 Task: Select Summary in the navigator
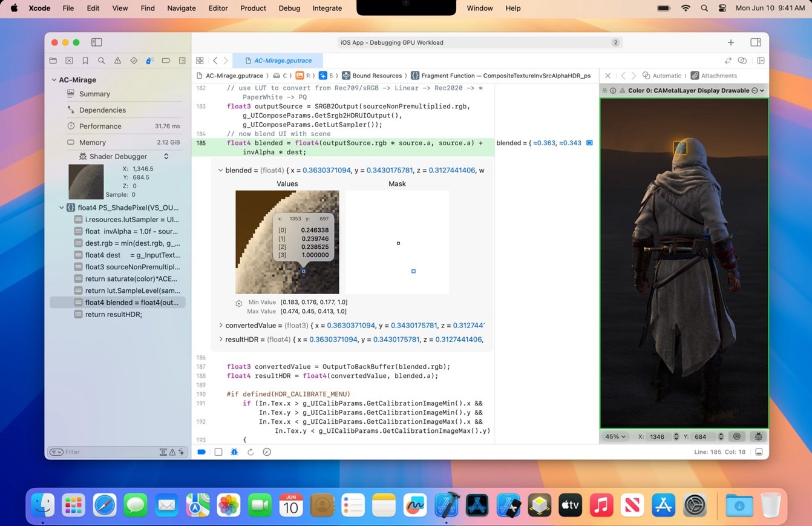coord(94,94)
